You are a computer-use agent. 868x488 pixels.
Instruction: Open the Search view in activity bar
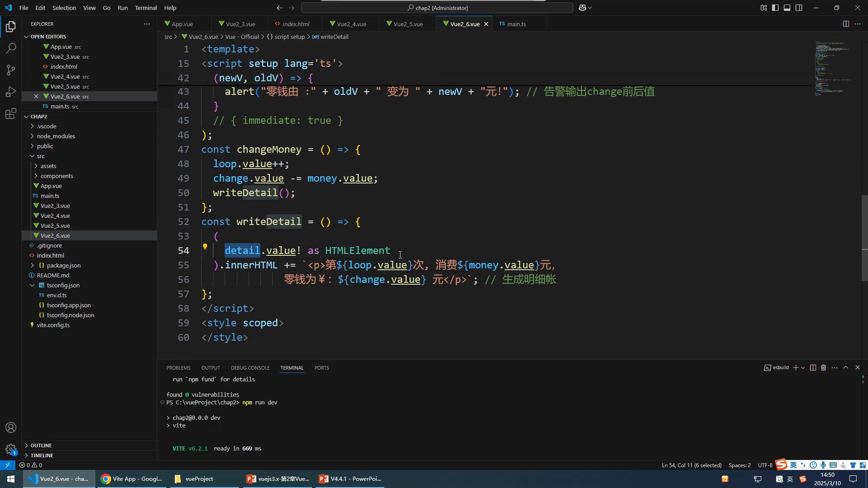pyautogui.click(x=11, y=48)
